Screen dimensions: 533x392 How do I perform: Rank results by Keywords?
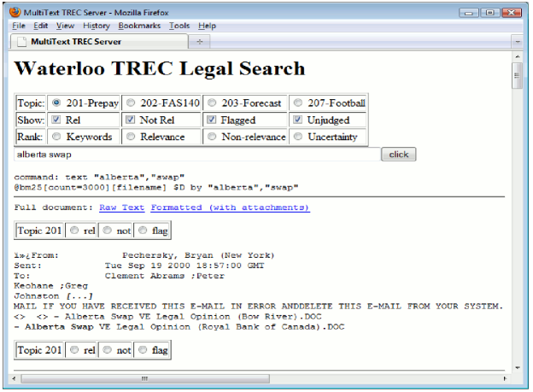[x=56, y=137]
